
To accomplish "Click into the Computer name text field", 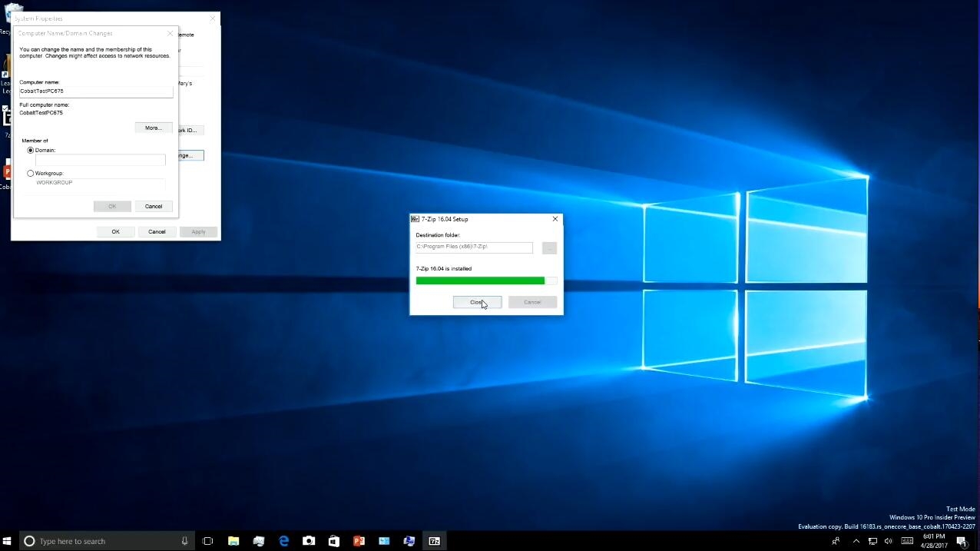I will 96,91.
